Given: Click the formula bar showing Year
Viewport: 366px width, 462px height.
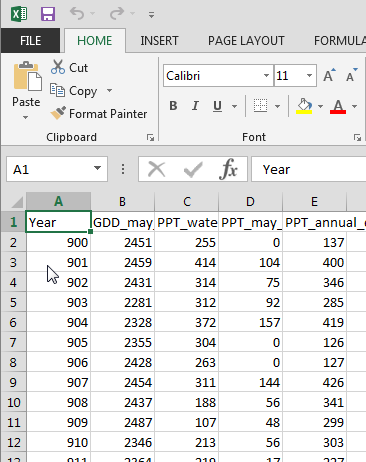Looking at the screenshot, I should click(309, 169).
